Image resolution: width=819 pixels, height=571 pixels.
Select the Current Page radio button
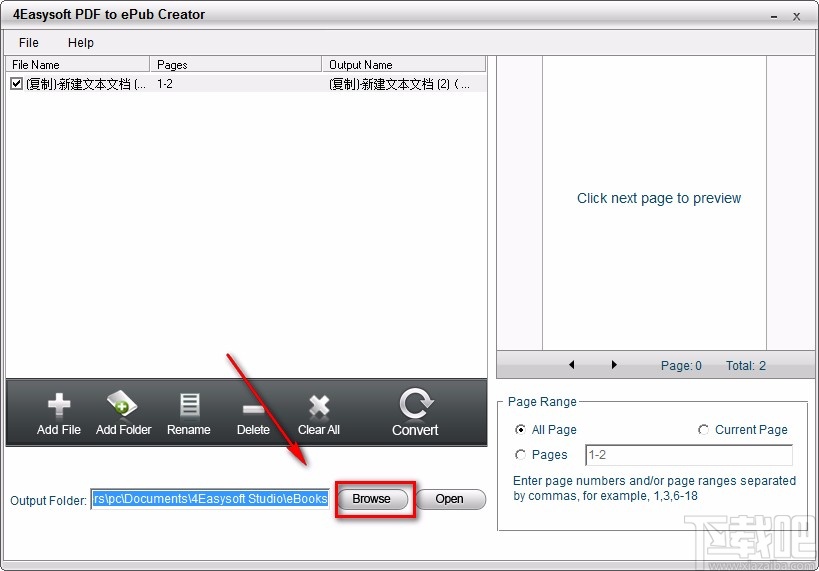tap(703, 429)
